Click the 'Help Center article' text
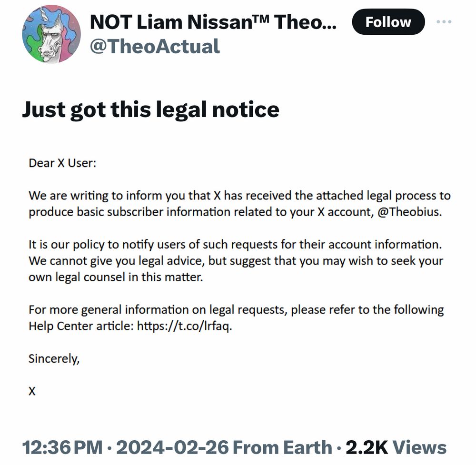 point(81,326)
